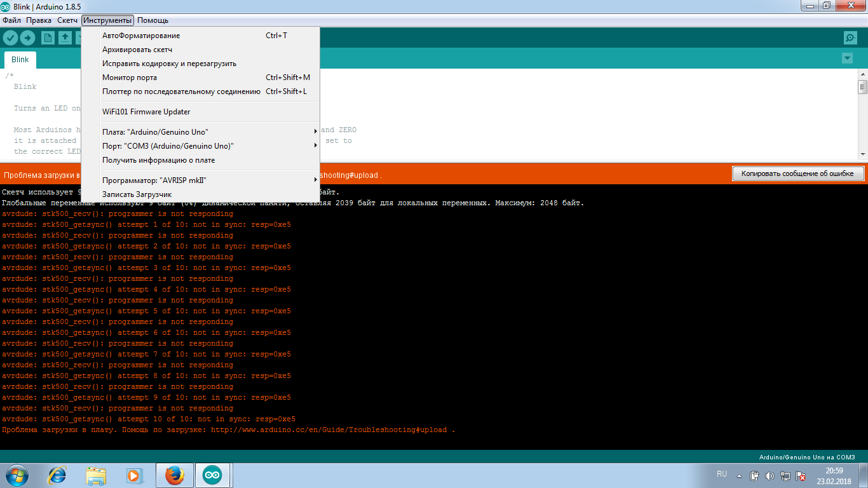Click the Максимум: 2048 байт text
The width and height of the screenshot is (868, 488).
pos(539,203)
